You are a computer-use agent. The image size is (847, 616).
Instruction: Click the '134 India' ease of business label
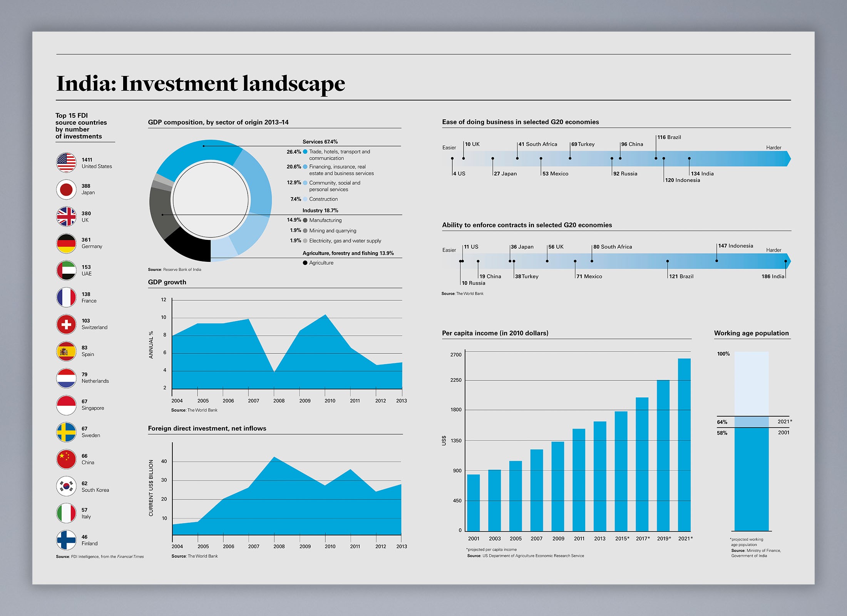click(x=702, y=174)
